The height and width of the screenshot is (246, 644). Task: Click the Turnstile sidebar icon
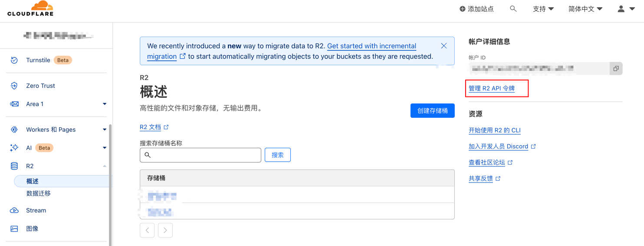(14, 60)
